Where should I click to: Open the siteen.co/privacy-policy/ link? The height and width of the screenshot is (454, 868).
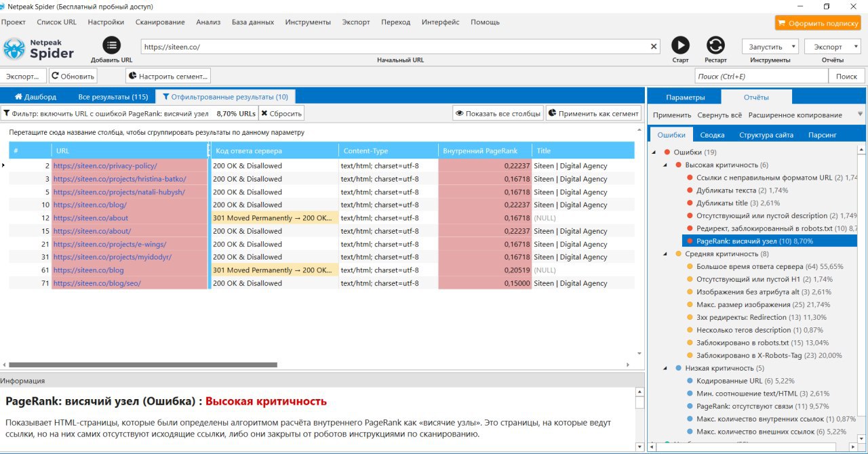point(105,166)
